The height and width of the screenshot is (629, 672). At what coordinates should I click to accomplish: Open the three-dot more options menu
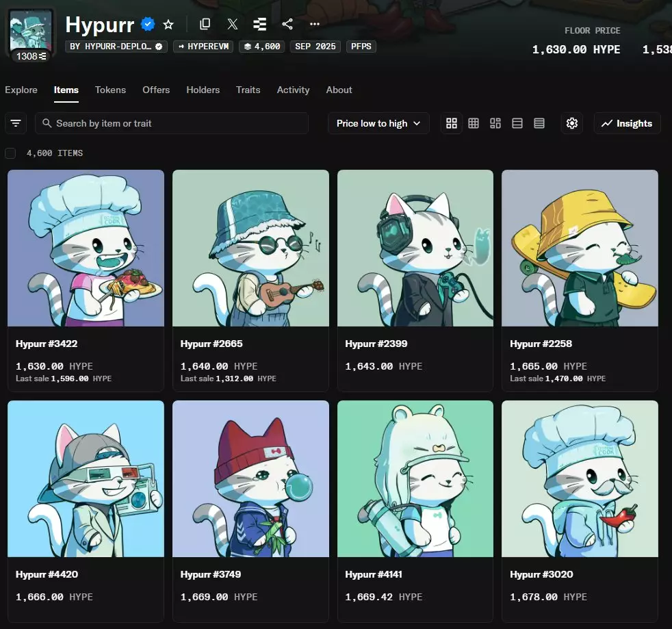pos(315,25)
